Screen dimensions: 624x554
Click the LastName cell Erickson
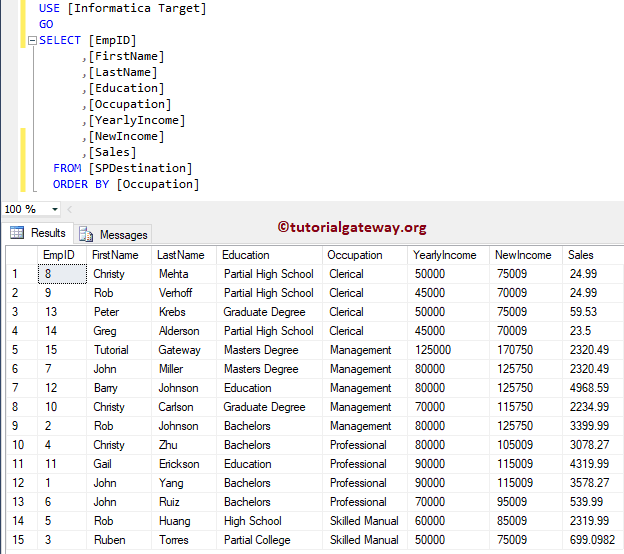[x=184, y=464]
